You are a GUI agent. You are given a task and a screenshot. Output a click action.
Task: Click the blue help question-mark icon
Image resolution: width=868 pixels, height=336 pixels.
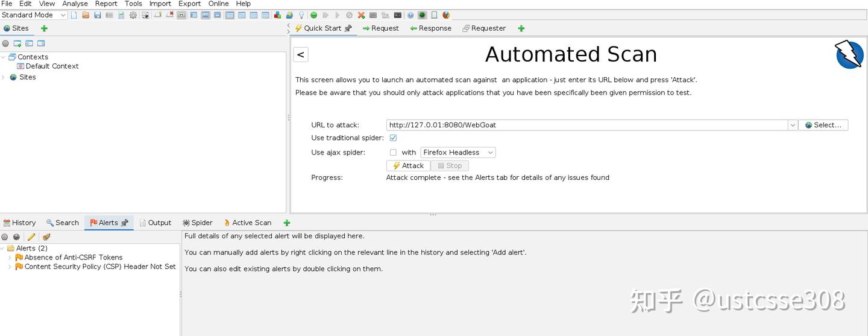point(410,15)
